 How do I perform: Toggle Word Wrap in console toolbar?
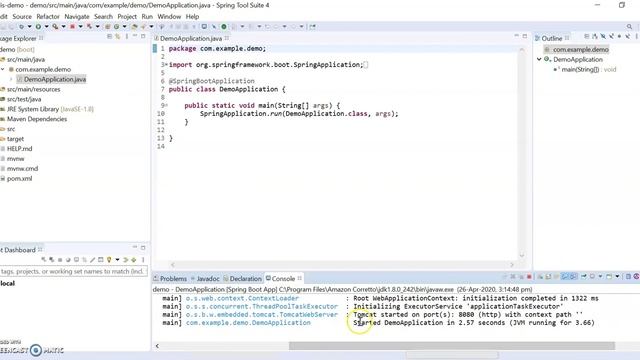coord(556,277)
